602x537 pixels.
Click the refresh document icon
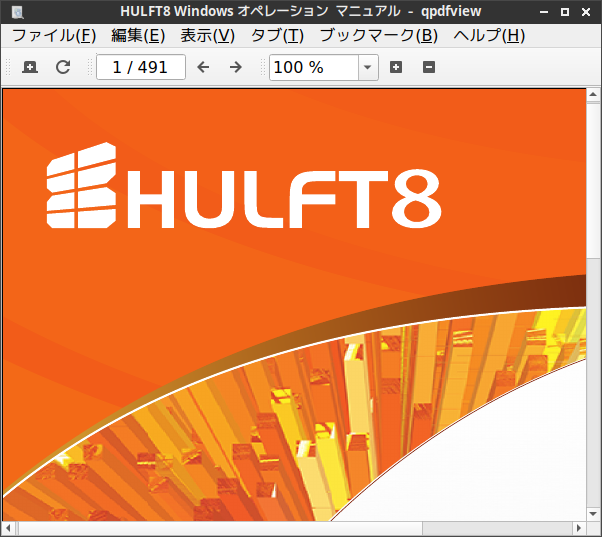63,68
